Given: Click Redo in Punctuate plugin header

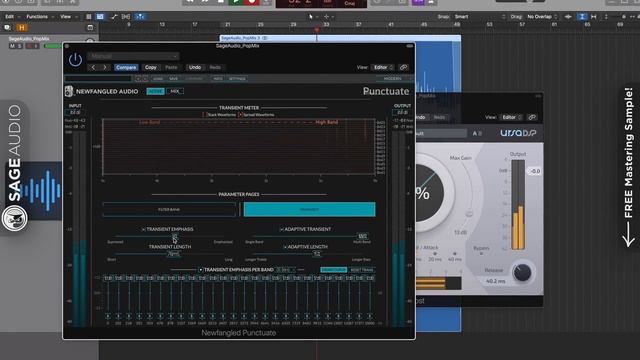Looking at the screenshot, I should tap(215, 67).
